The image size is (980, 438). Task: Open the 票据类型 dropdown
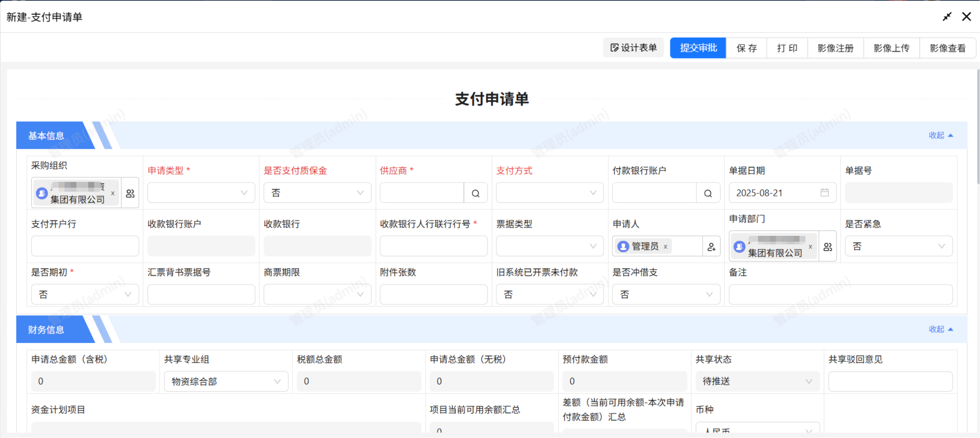(550, 246)
